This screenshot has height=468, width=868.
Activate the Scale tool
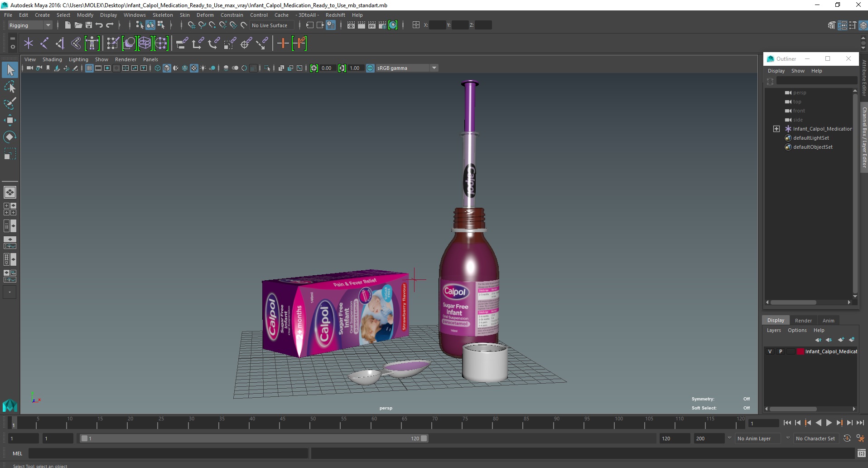(10, 154)
